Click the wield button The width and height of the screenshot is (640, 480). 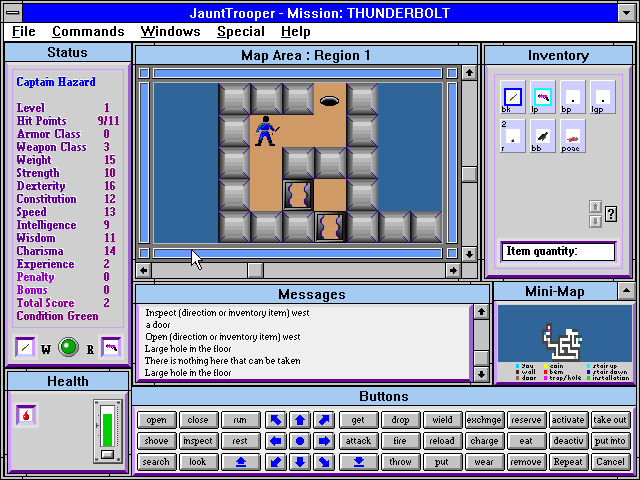pyautogui.click(x=442, y=420)
